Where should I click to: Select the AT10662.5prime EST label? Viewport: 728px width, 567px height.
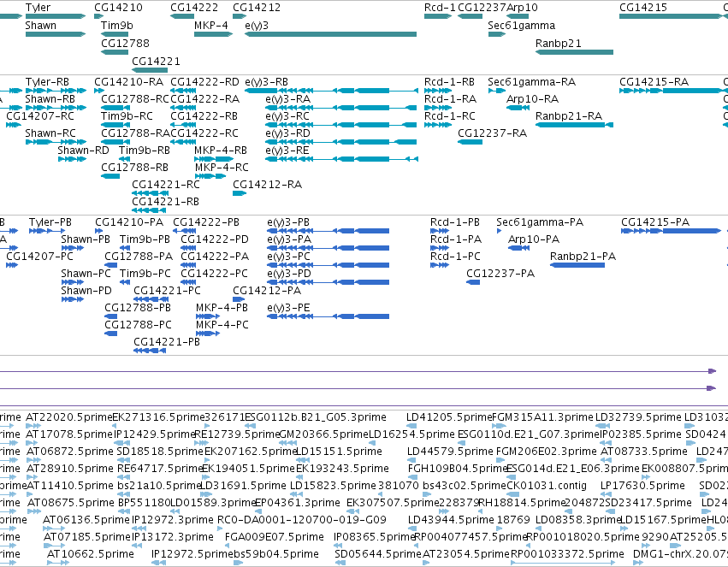point(91,554)
